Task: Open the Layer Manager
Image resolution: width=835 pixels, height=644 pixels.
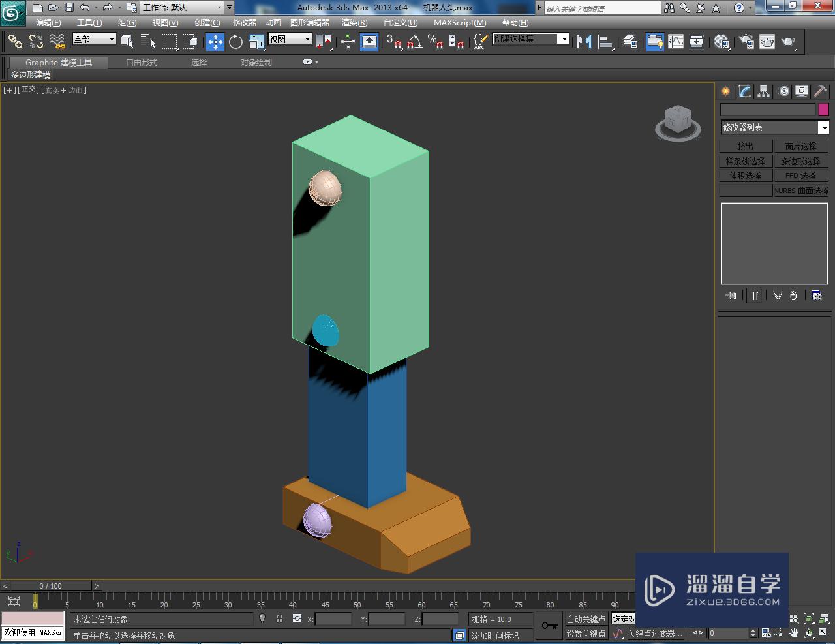Action: point(630,42)
